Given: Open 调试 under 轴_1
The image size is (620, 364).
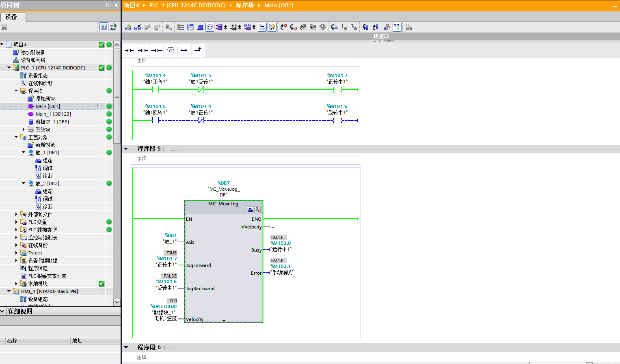Looking at the screenshot, I should [48, 168].
